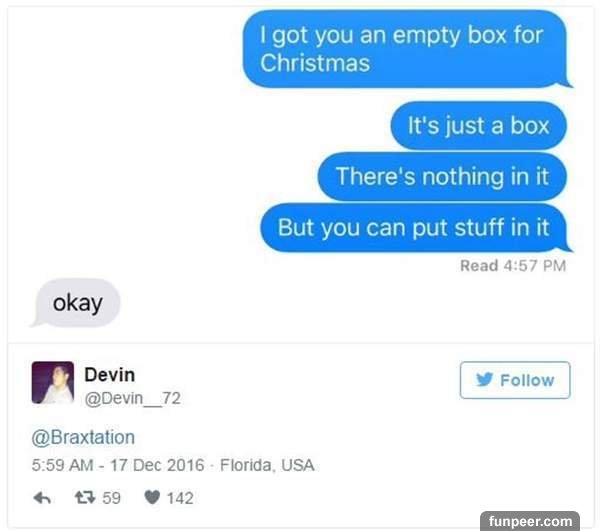Like the tweet with heart icon
The image size is (600, 531).
pyautogui.click(x=152, y=497)
